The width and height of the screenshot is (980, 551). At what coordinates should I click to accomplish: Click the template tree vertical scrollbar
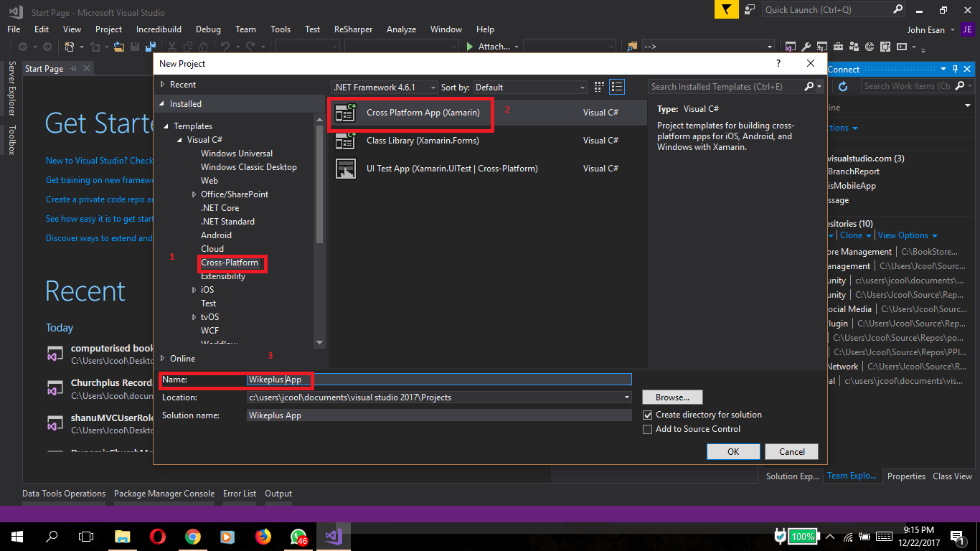pyautogui.click(x=319, y=183)
